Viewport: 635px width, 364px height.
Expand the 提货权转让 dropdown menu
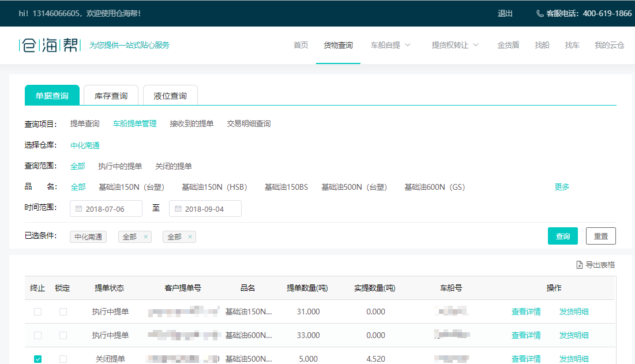pos(455,45)
